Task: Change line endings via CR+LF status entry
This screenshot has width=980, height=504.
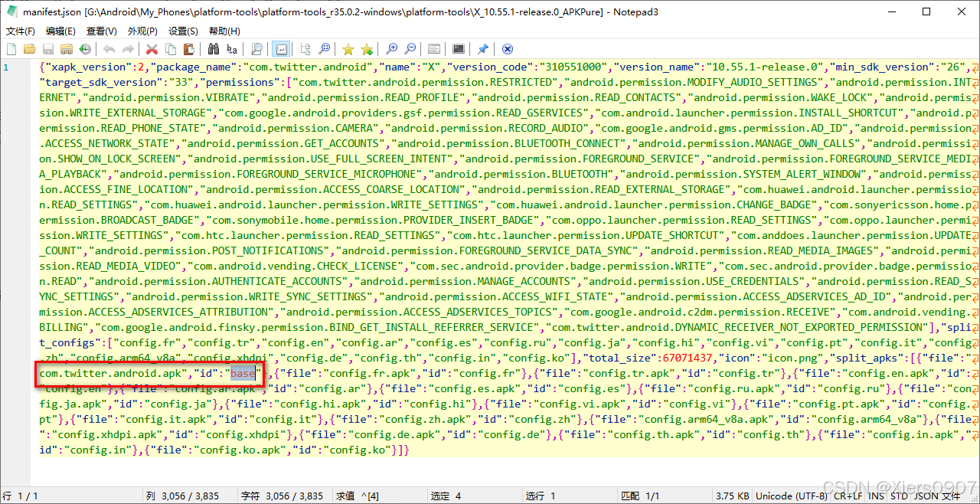Action: [x=848, y=496]
